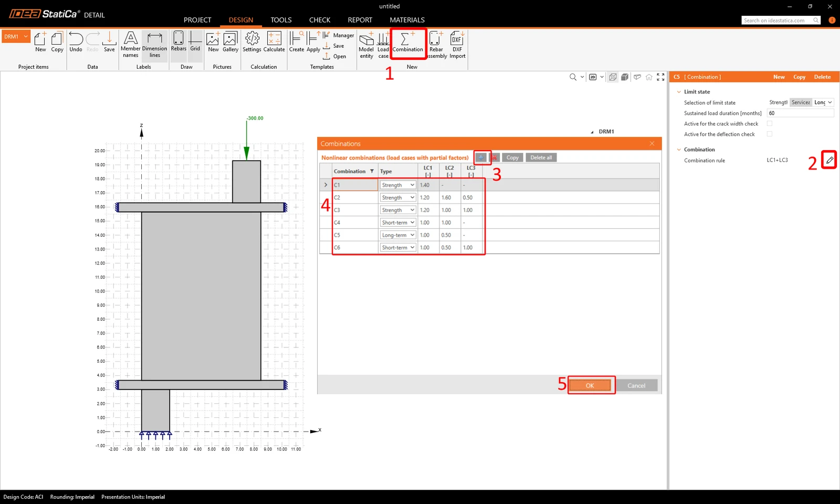Click the Combination column filter icon

[372, 171]
